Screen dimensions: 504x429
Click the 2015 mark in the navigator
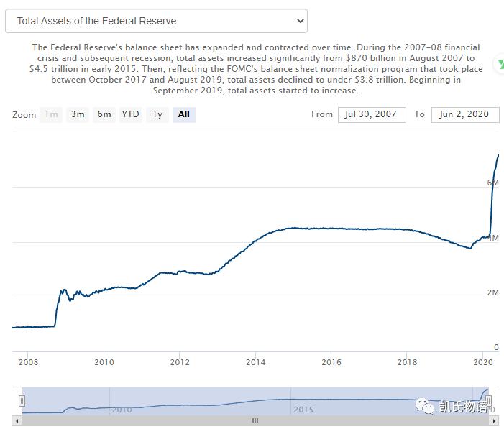[x=303, y=410]
